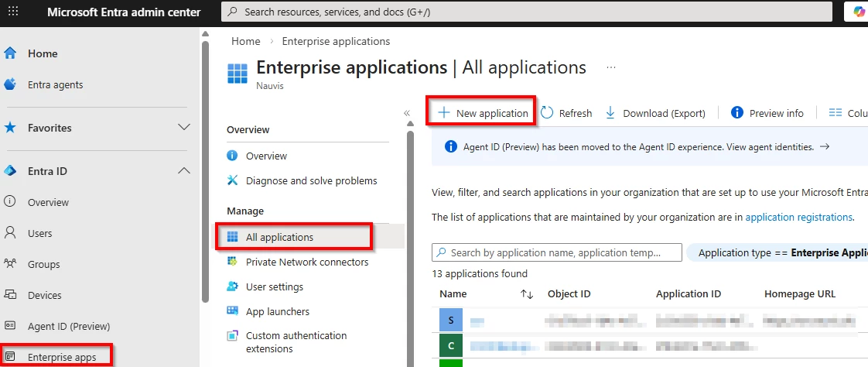Click the Preview info icon
Image resolution: width=868 pixels, height=367 pixels.
[x=737, y=113]
